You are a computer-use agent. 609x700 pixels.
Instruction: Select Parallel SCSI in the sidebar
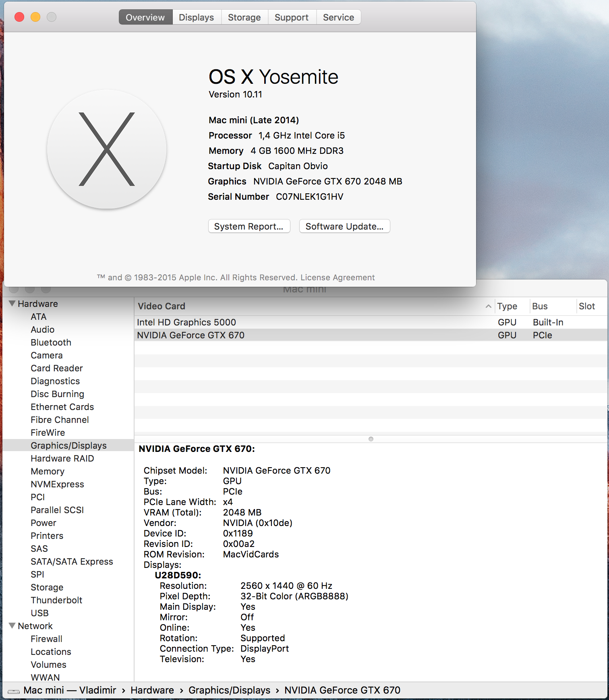coord(57,510)
